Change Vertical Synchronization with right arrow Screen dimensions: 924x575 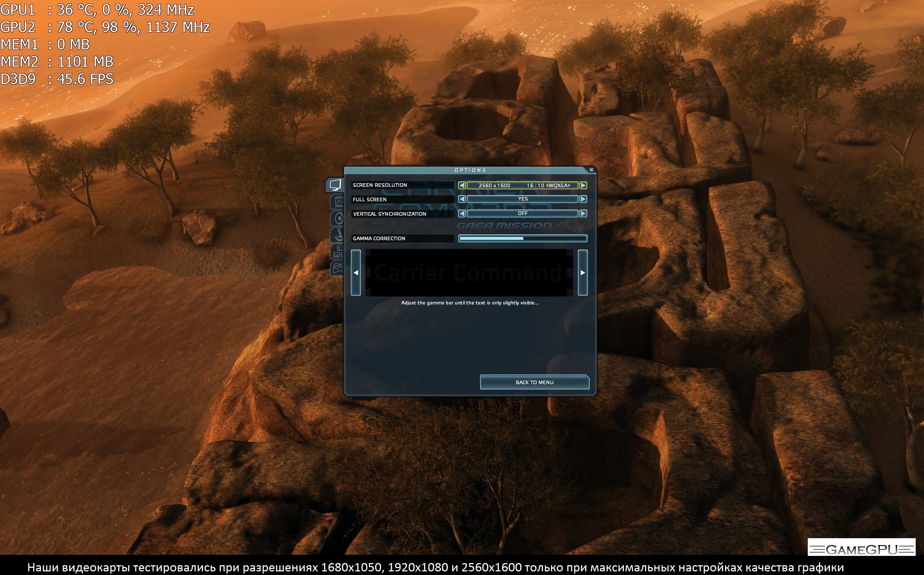coord(583,213)
